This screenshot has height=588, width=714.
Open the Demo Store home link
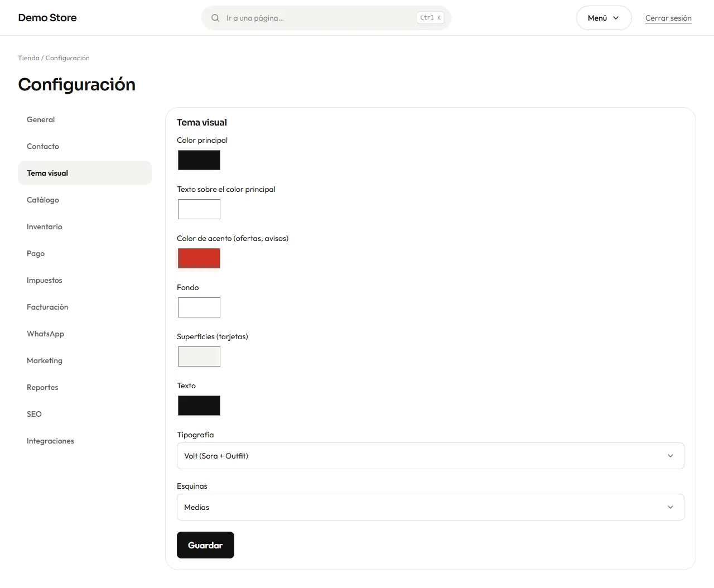tap(47, 18)
